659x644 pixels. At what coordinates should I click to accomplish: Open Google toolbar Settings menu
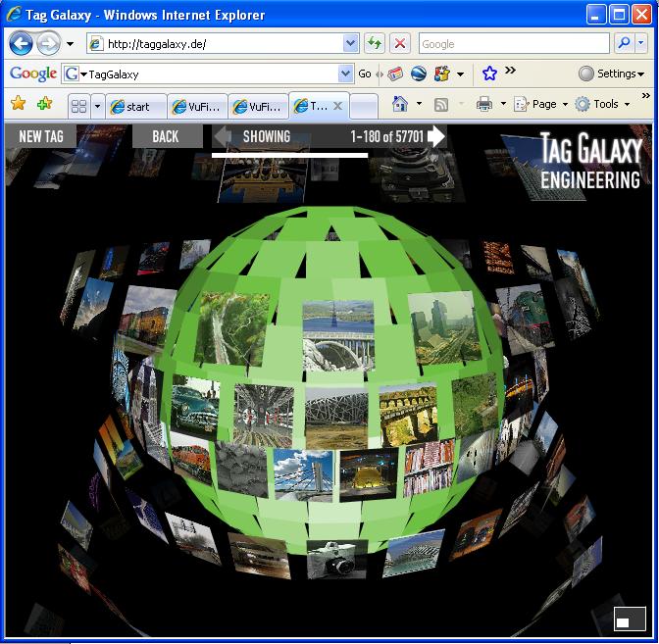coord(612,74)
